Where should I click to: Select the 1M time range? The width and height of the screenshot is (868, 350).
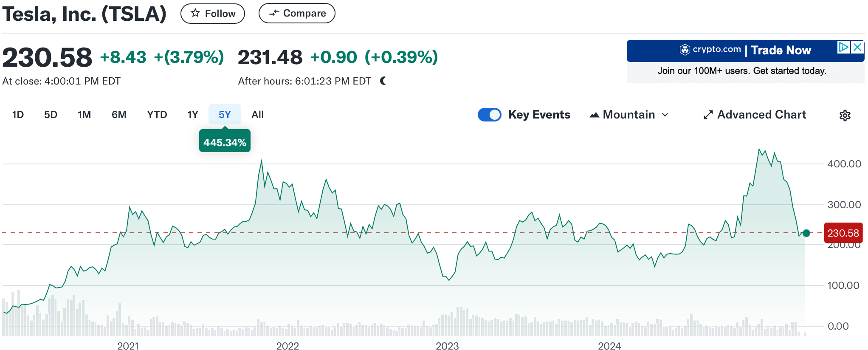pos(84,115)
